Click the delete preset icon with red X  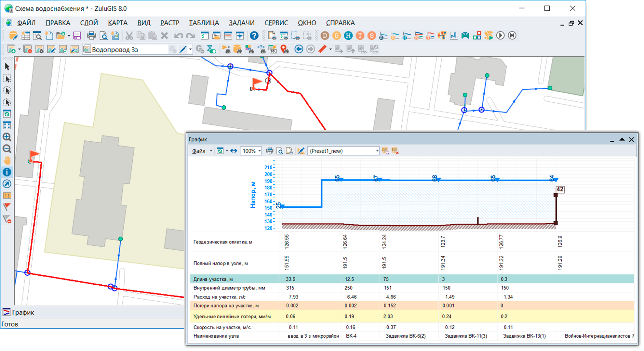tap(395, 151)
